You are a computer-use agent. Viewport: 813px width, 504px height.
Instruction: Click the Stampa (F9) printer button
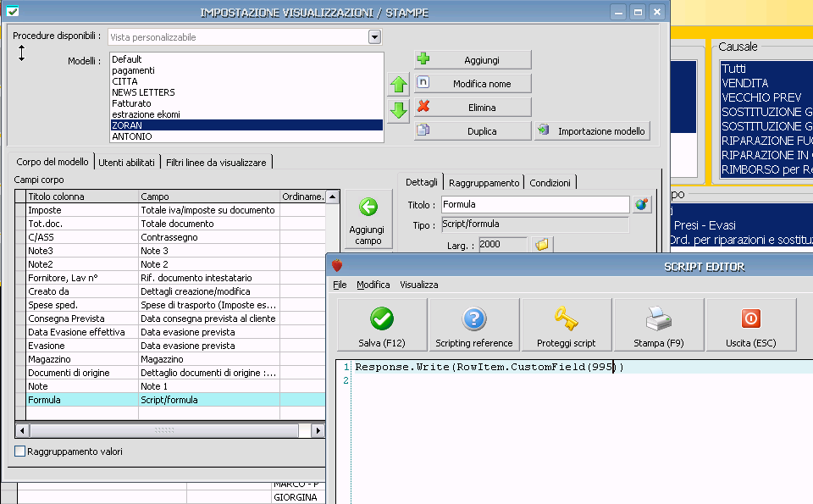[x=659, y=324]
